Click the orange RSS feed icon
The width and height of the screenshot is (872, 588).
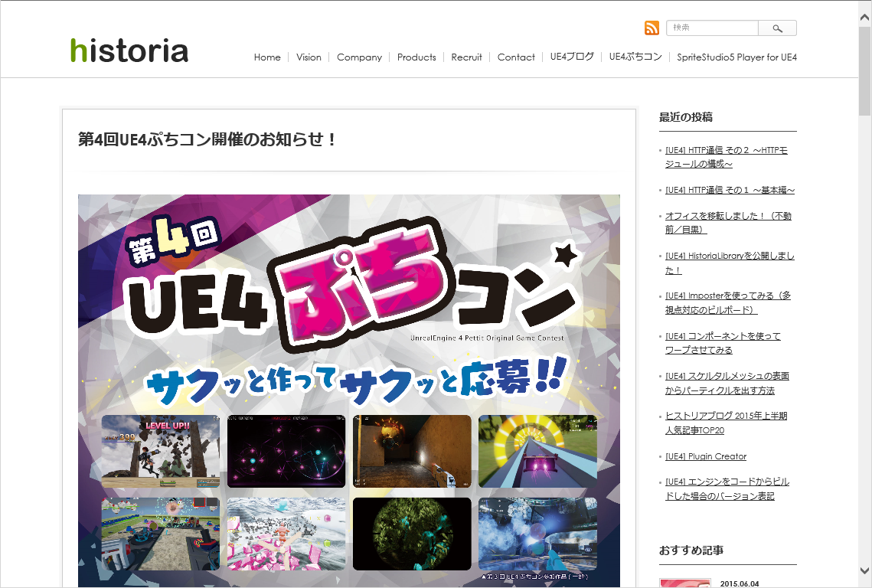(652, 28)
